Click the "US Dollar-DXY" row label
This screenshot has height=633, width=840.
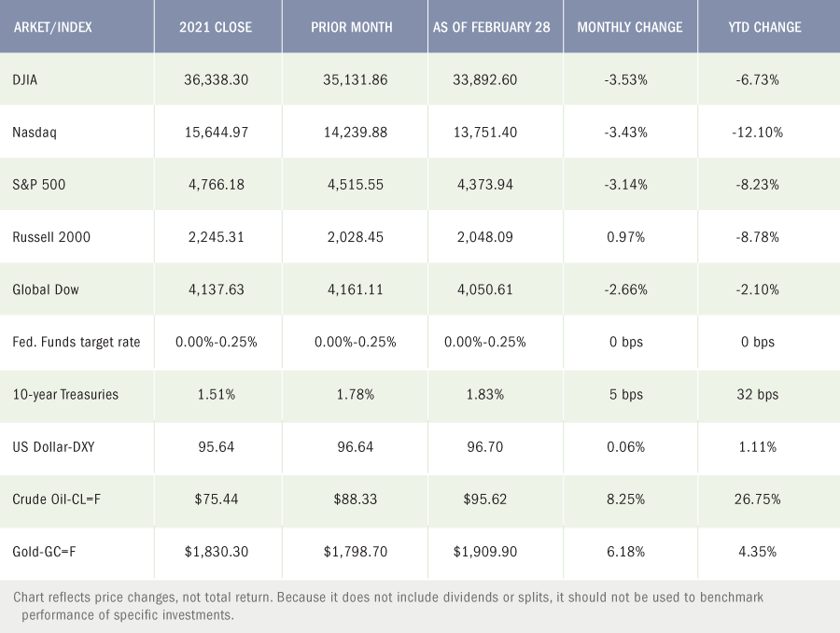(53, 447)
